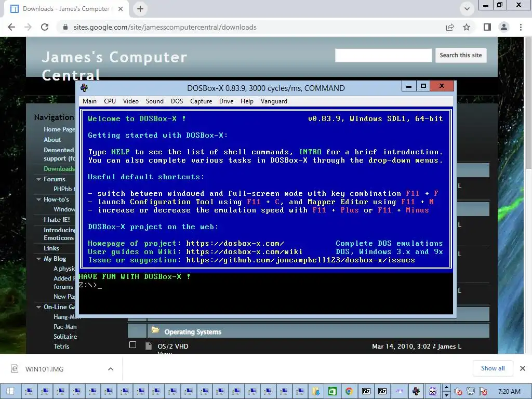Close the Downloads - James's Computer tab
This screenshot has width=532, height=399.
(x=121, y=9)
